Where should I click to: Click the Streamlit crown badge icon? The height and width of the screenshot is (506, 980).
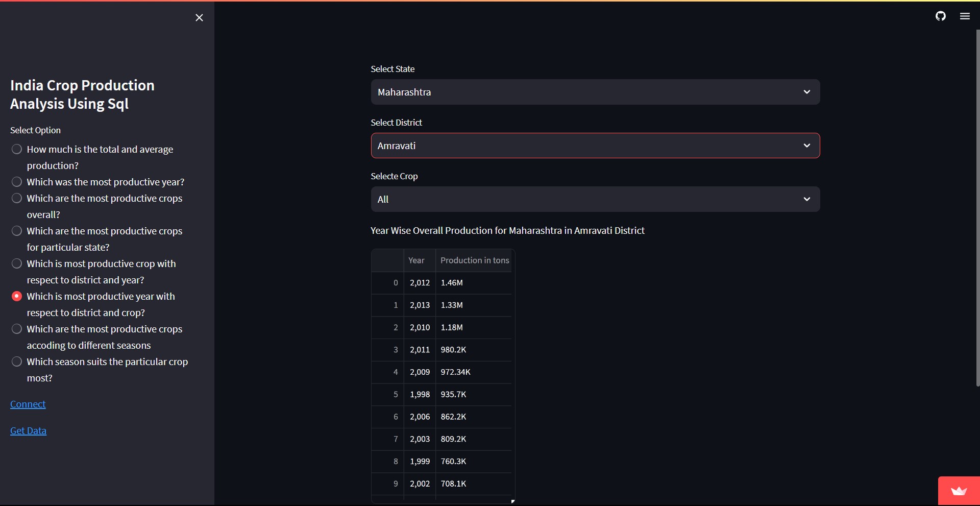pyautogui.click(x=959, y=491)
